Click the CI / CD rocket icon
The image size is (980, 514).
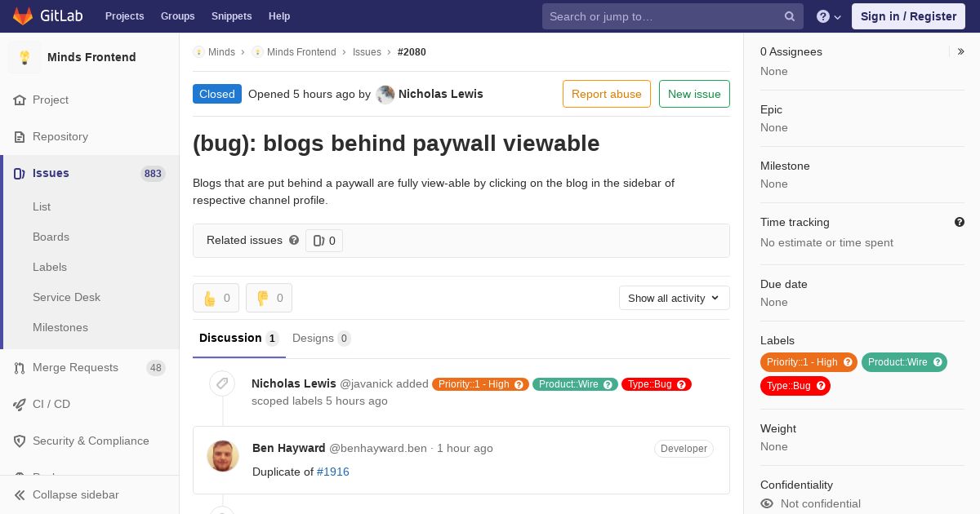pyautogui.click(x=20, y=404)
